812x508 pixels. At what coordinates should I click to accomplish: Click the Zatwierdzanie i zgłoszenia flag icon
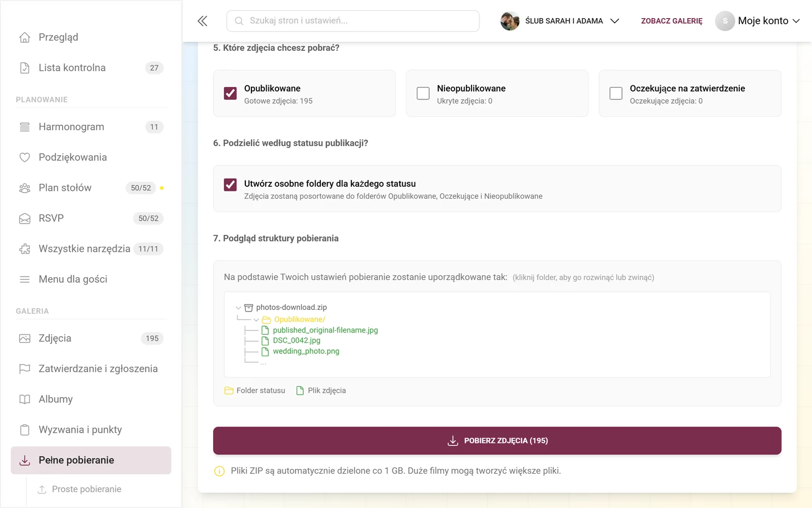point(25,369)
